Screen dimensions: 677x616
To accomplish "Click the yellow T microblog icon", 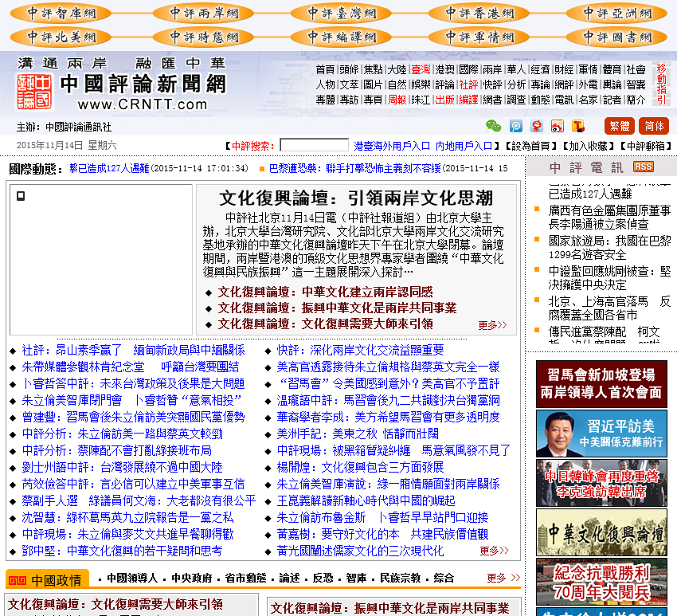I will point(578,126).
